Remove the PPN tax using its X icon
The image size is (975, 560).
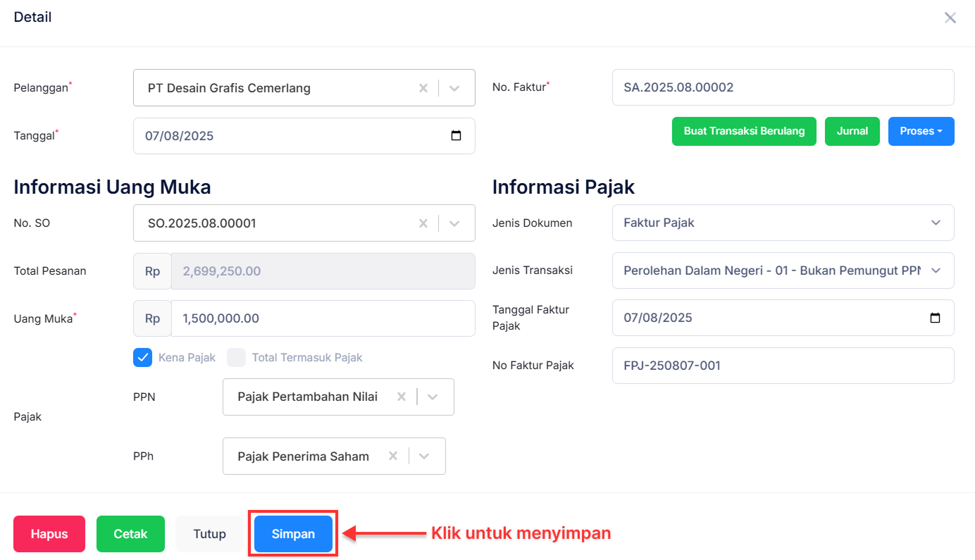pos(400,397)
